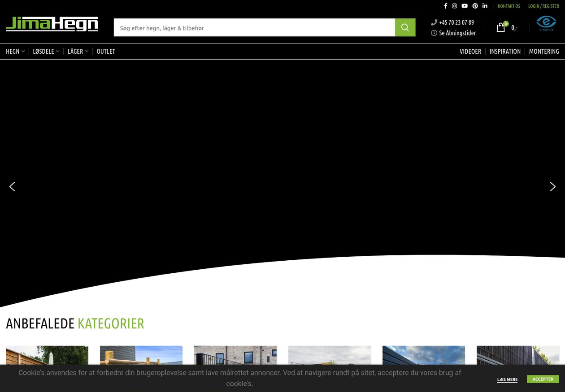Click into the product search field
This screenshot has height=392, width=565.
click(254, 28)
